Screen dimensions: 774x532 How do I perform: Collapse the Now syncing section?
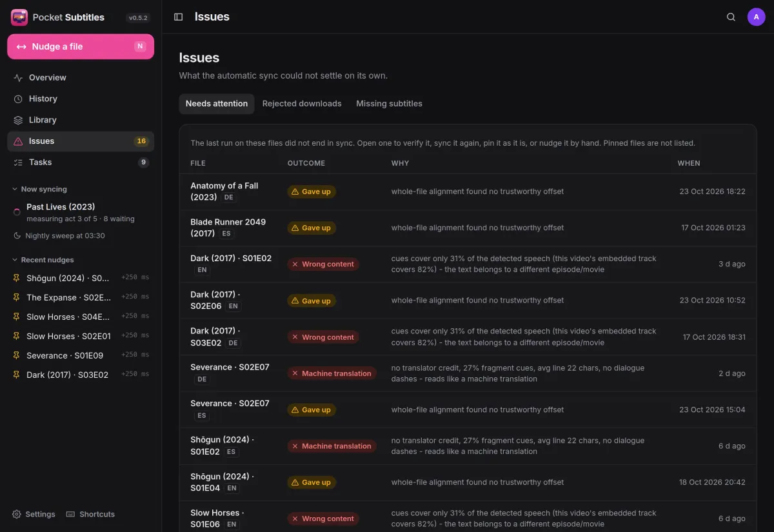pos(39,189)
